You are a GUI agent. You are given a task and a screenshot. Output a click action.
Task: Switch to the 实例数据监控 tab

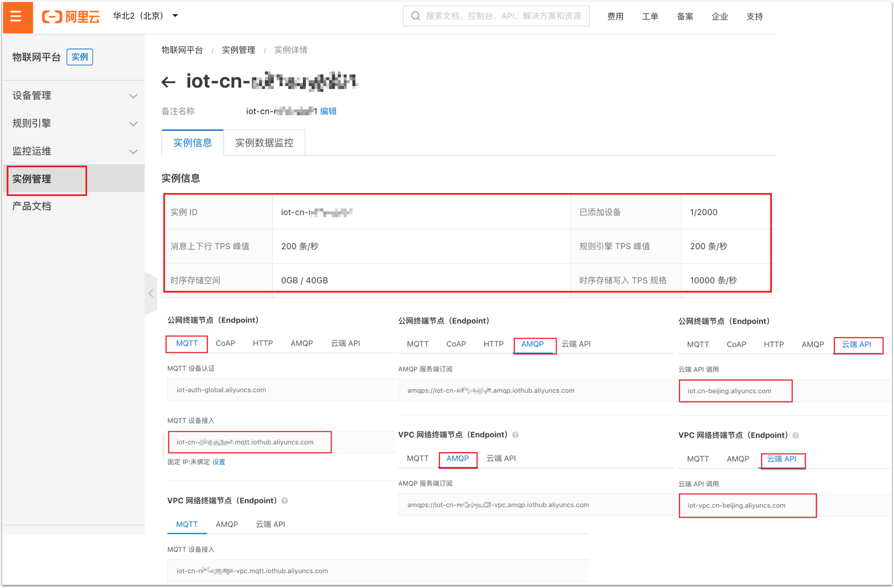(x=264, y=143)
